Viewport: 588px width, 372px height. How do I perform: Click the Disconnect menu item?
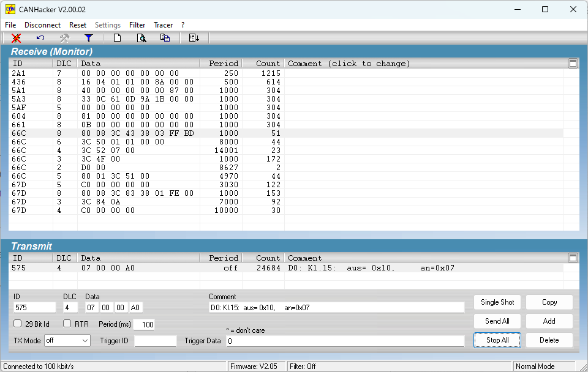(x=42, y=24)
